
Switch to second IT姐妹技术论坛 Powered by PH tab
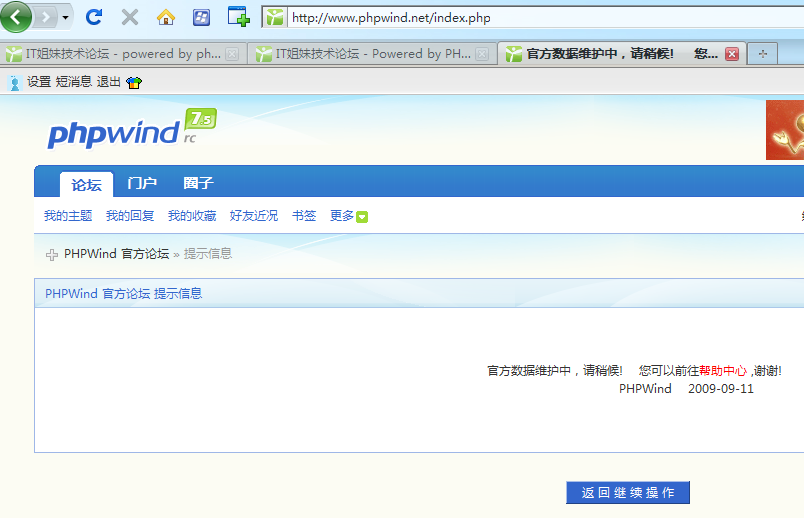[372, 53]
